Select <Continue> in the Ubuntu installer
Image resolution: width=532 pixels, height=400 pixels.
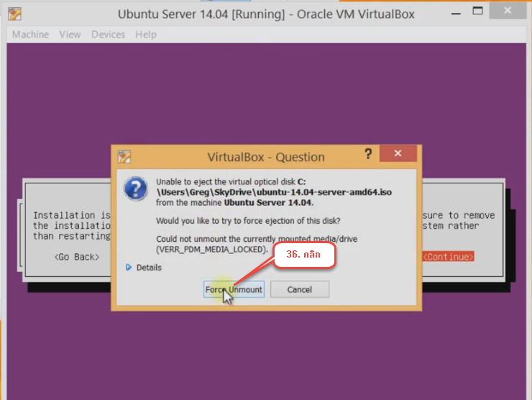(448, 257)
